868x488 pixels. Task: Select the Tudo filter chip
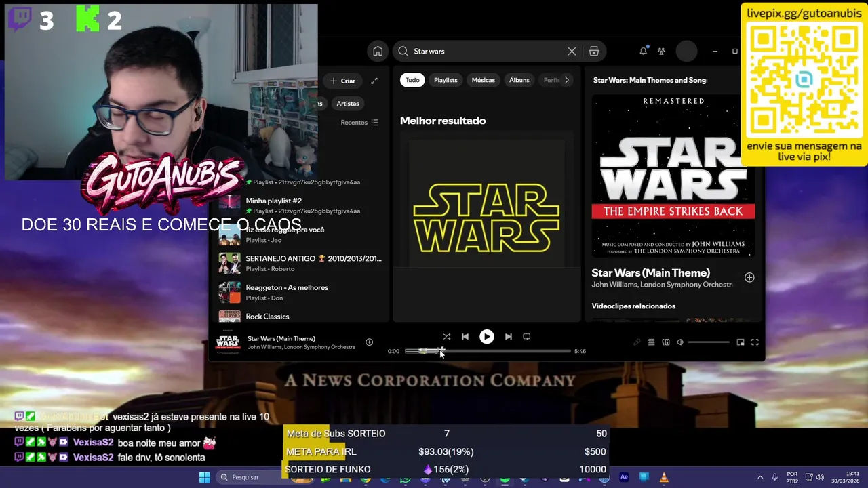point(412,80)
